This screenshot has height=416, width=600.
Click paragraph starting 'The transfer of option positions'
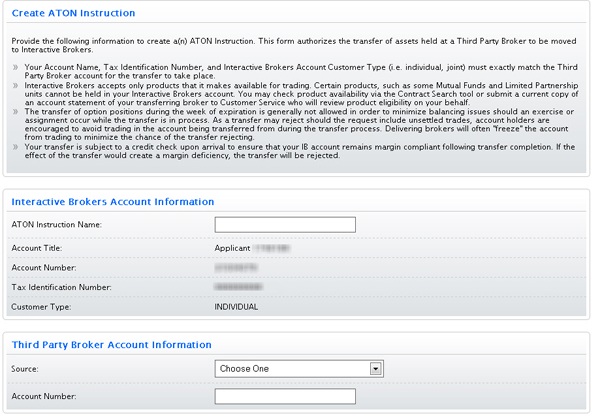click(x=299, y=124)
